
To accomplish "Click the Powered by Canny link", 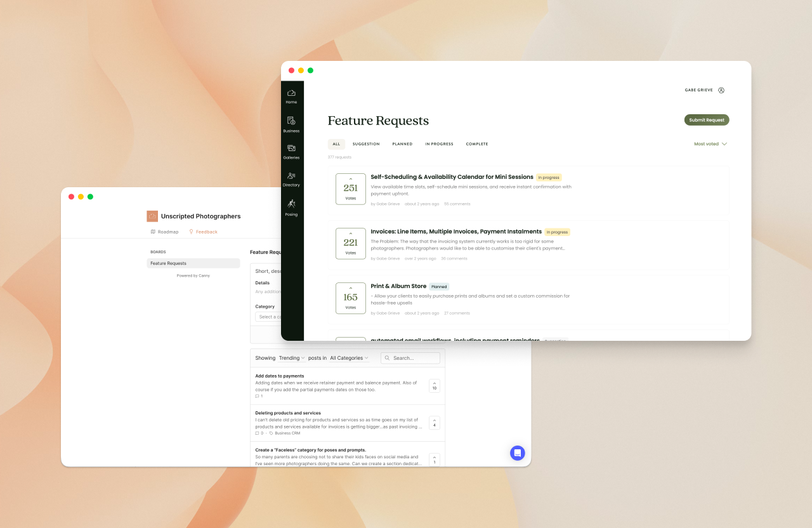I will [193, 275].
